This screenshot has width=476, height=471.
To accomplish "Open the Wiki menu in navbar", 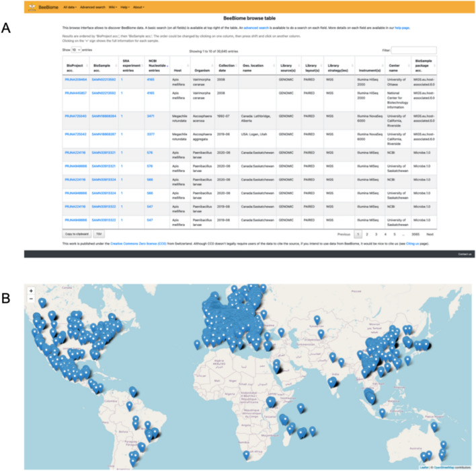I will 112,6.
